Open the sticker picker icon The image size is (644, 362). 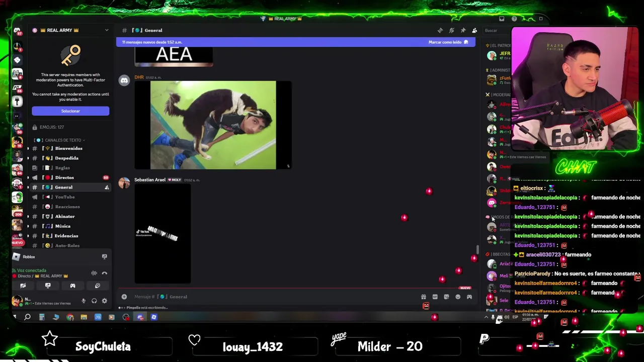coord(446,297)
